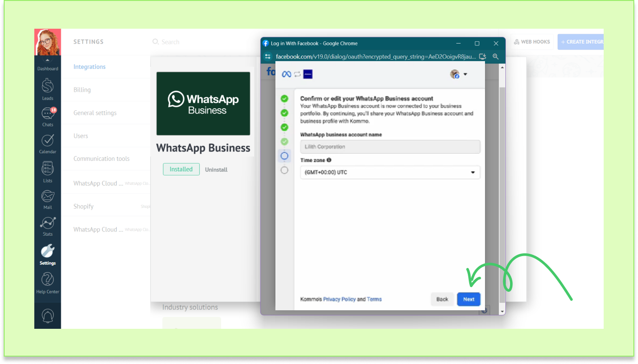The image size is (638, 364).
Task: Click Uninstall for WhatsApp Business
Action: pos(216,169)
